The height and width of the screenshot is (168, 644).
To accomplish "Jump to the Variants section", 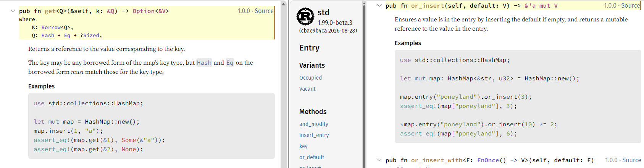I will tap(312, 65).
